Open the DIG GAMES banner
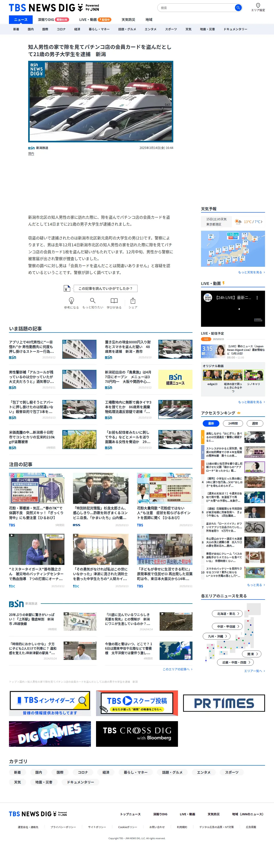 [50, 734]
